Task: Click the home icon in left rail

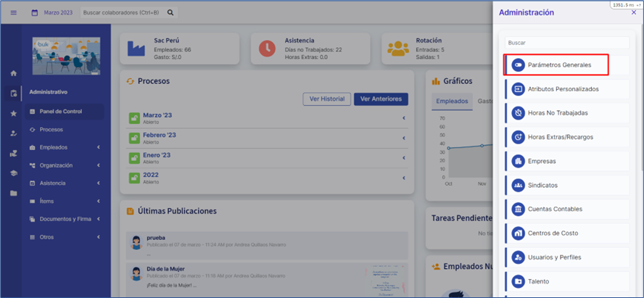Action: point(13,73)
